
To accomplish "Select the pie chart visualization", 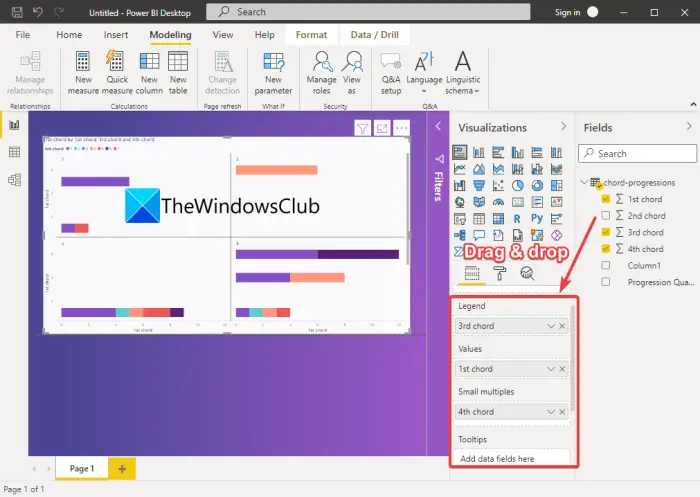I will (517, 185).
